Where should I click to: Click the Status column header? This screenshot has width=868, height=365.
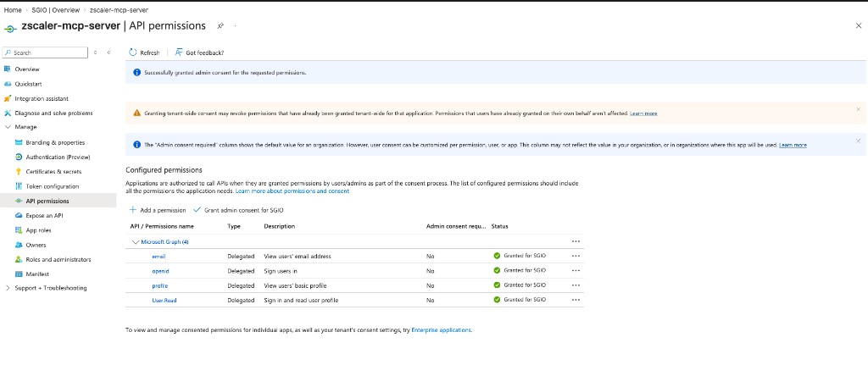coord(500,226)
